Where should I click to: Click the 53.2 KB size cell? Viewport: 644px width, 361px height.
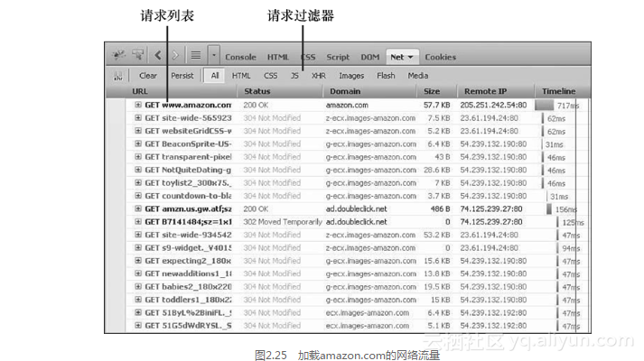(x=436, y=235)
